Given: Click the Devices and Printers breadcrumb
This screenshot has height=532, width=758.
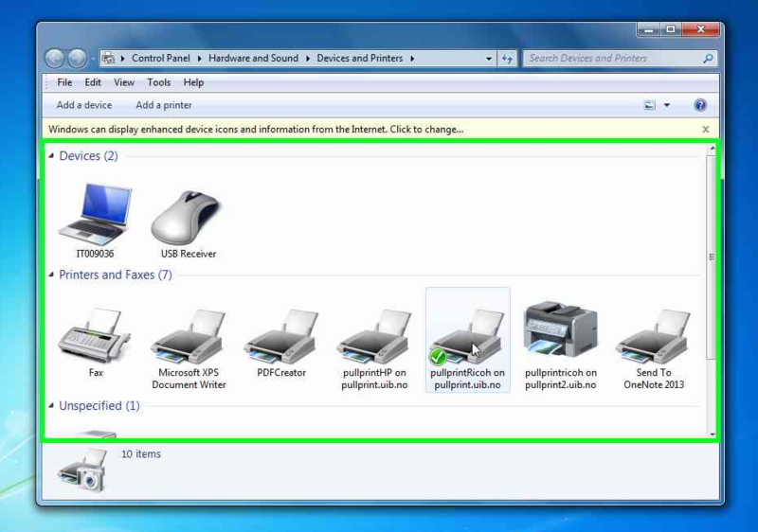Looking at the screenshot, I should [x=360, y=59].
